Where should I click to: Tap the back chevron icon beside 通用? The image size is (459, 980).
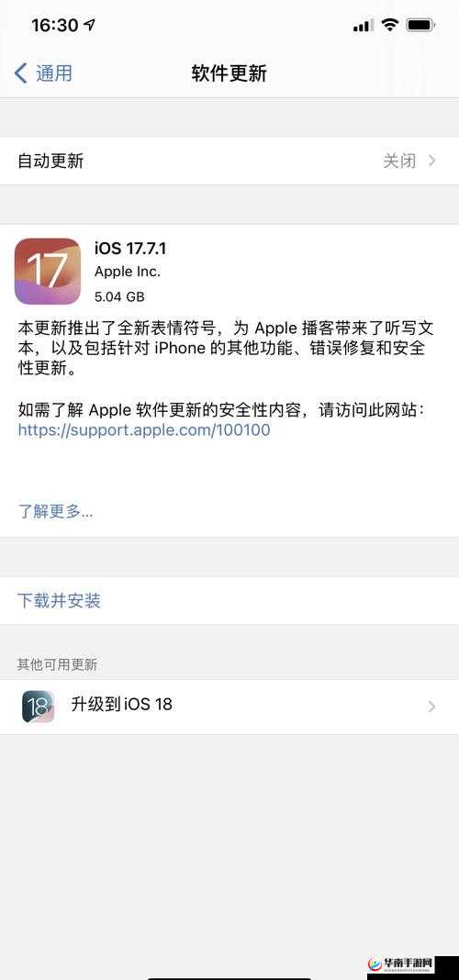(x=20, y=73)
